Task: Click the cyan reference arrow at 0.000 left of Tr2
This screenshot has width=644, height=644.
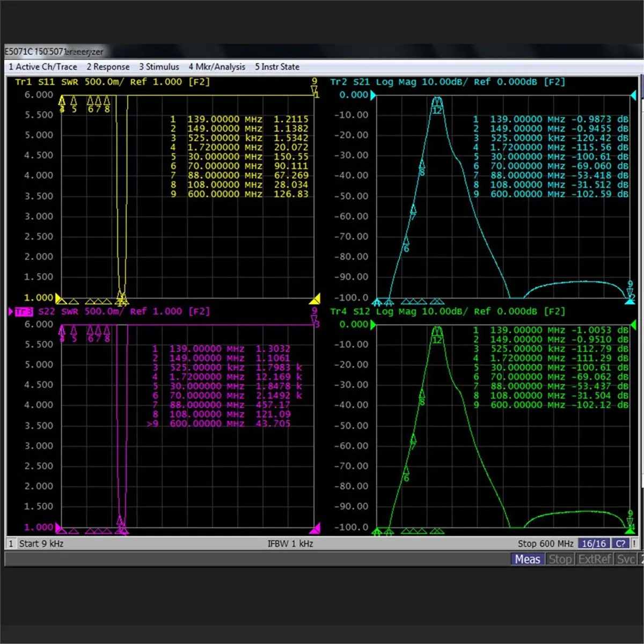Action: click(373, 95)
